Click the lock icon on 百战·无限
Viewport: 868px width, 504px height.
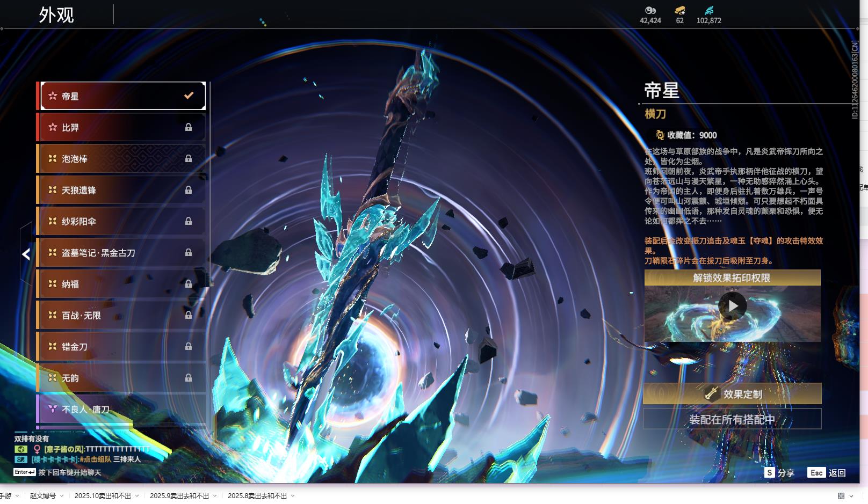pos(189,315)
